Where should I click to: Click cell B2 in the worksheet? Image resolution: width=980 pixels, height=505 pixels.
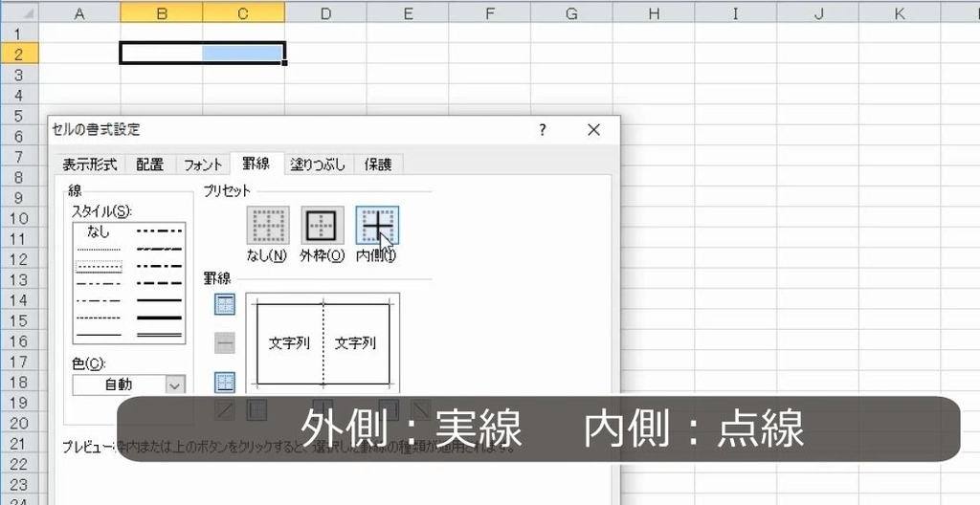[161, 54]
